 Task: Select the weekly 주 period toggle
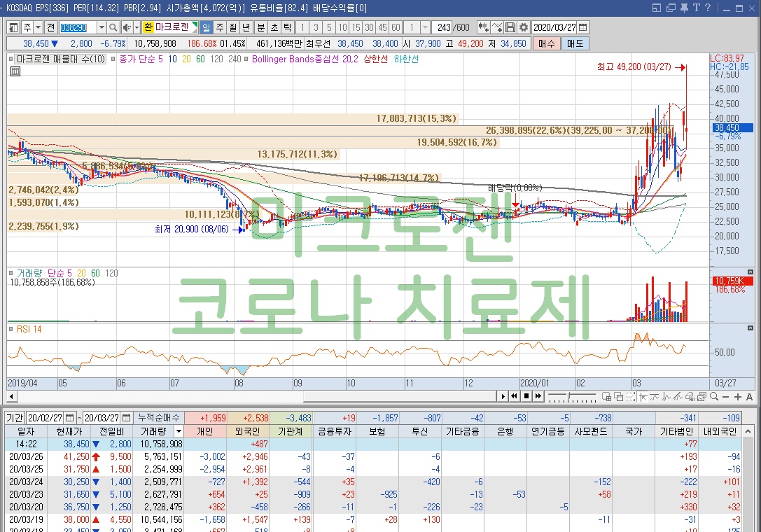click(220, 28)
